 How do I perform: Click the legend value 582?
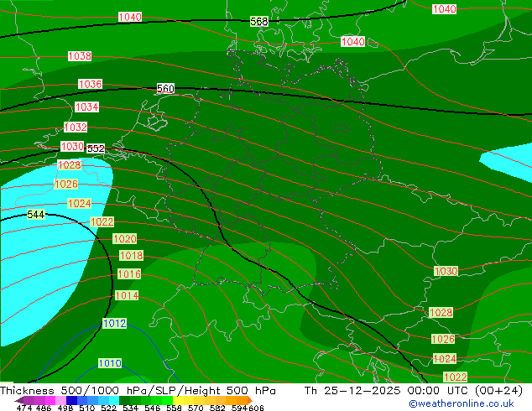click(217, 408)
